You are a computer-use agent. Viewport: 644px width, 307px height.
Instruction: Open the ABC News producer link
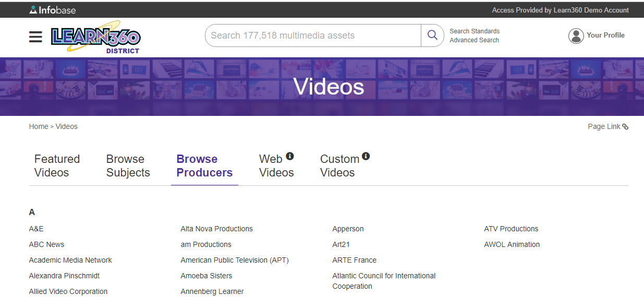(x=46, y=244)
